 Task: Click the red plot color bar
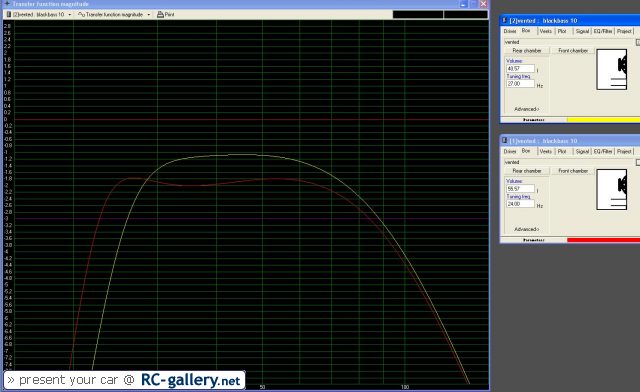(603, 240)
